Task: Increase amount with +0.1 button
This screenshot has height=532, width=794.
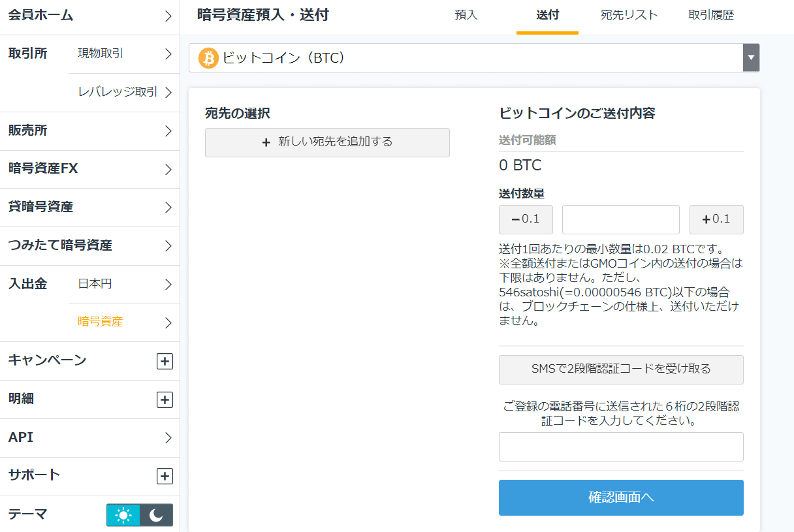Action: (716, 219)
